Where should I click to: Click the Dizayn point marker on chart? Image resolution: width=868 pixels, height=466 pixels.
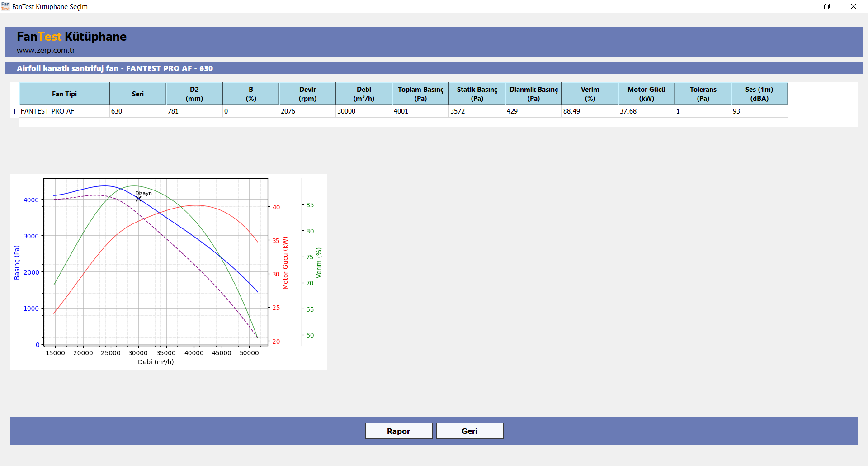[138, 199]
